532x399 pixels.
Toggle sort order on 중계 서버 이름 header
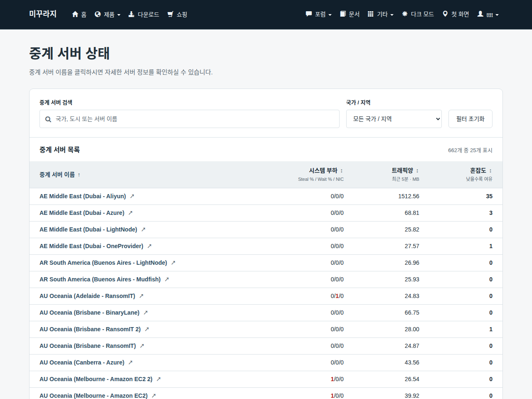[60, 175]
